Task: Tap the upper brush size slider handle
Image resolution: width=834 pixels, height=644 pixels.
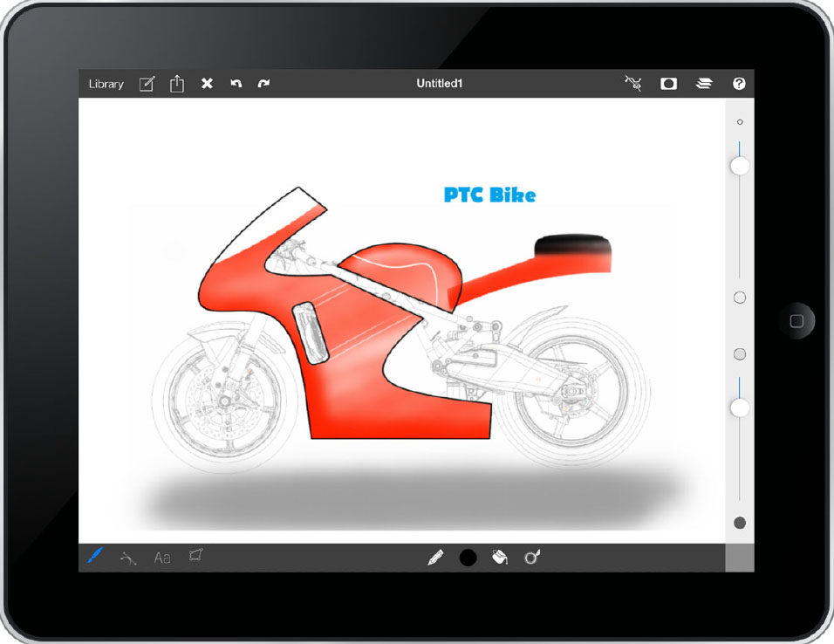Action: (x=739, y=166)
